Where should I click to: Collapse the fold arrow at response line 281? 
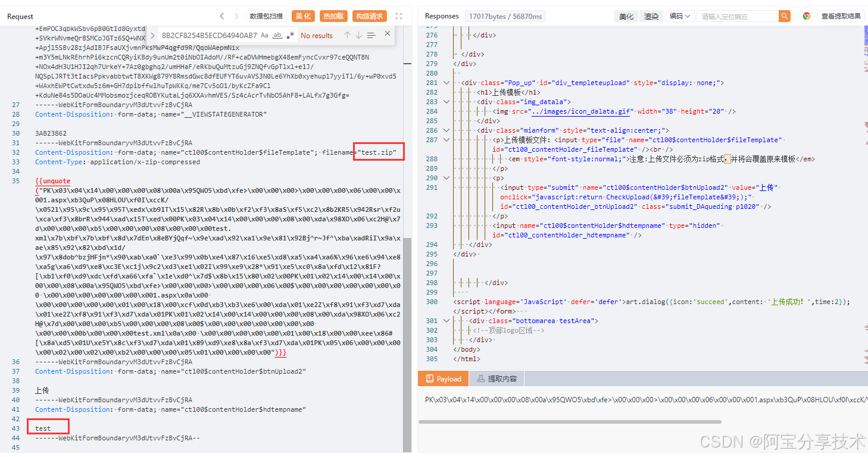447,83
